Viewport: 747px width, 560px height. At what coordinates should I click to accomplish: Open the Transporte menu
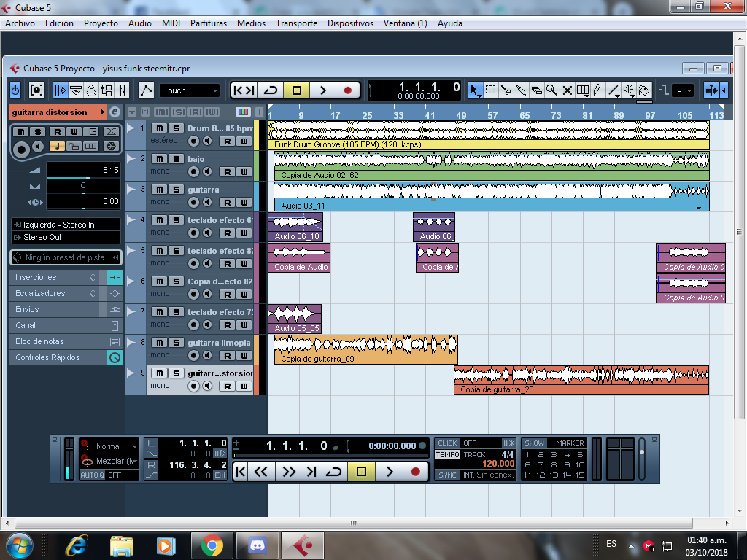pos(296,23)
